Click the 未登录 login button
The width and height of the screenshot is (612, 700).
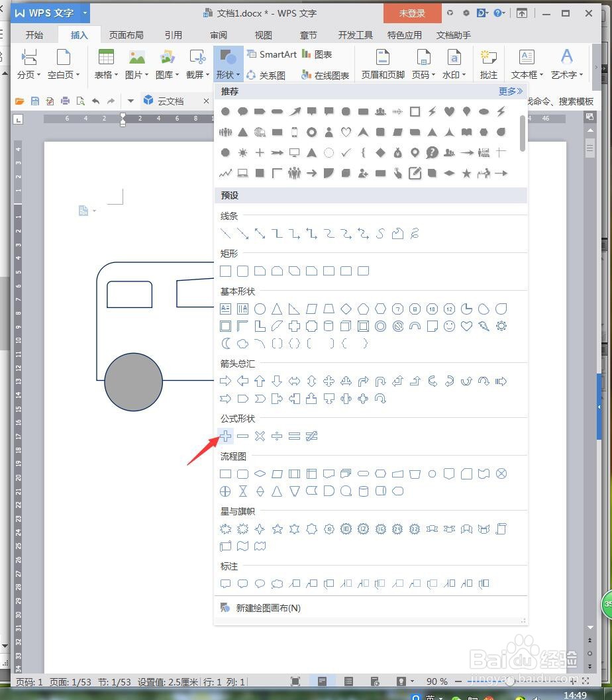[x=412, y=13]
